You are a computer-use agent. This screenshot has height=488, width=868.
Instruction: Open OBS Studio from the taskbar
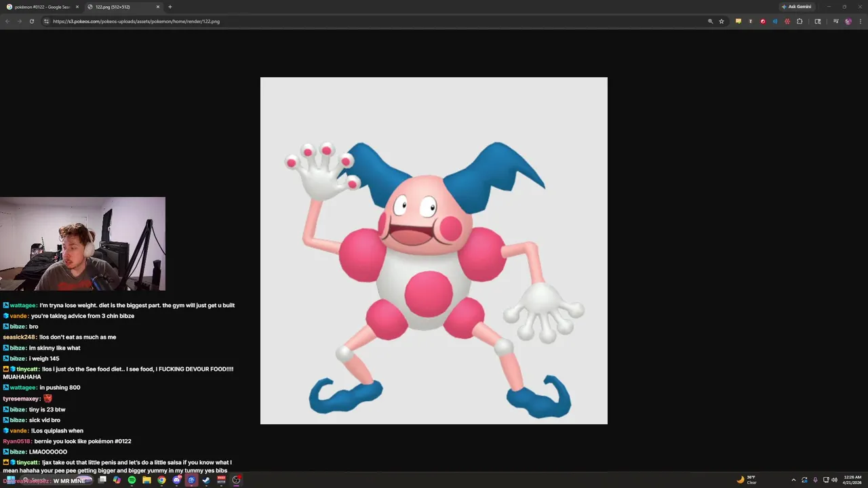[236, 480]
